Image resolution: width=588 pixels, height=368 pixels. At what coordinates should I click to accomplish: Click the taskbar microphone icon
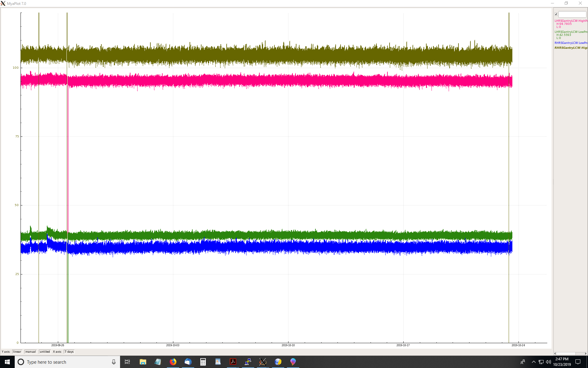pyautogui.click(x=114, y=362)
